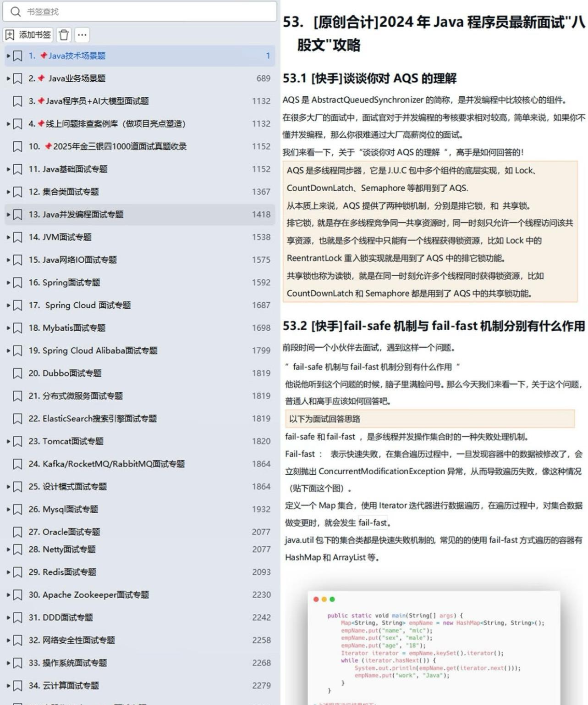Viewport: 588px width, 705px height.
Task: Expand the 'Spring面试专题' bookmark node
Action: (7, 283)
